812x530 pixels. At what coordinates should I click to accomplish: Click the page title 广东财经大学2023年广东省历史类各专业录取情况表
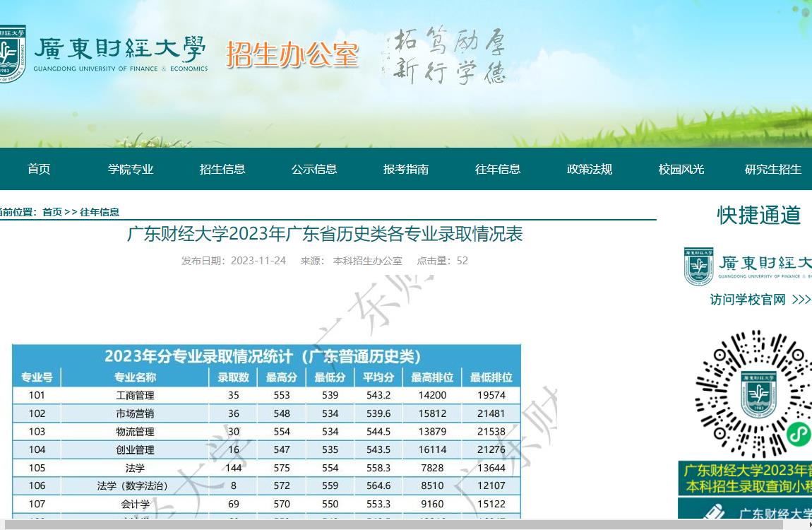pos(325,234)
